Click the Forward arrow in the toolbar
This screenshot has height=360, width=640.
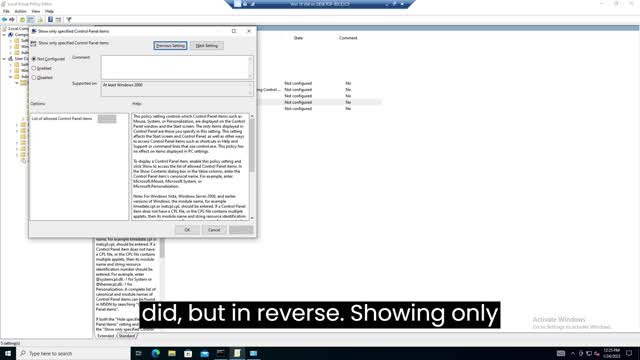[x=12, y=20]
